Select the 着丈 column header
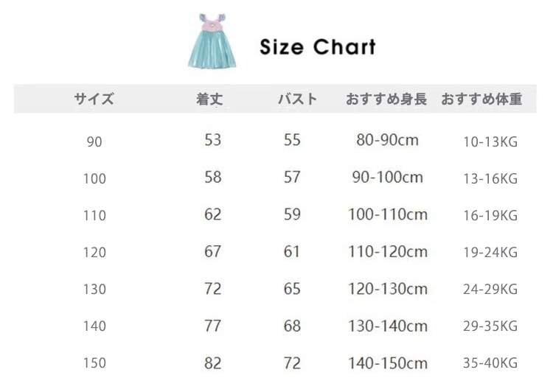This screenshot has width=553, height=392. point(209,99)
